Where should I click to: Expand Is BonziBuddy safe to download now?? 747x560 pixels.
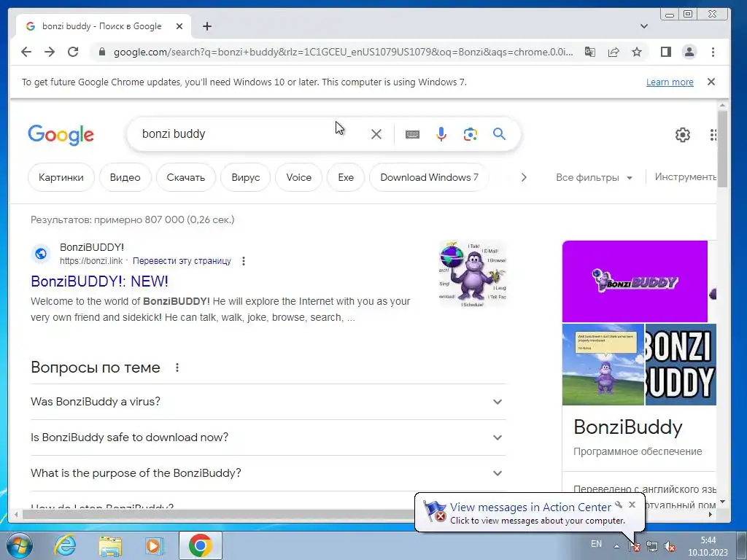coord(268,437)
